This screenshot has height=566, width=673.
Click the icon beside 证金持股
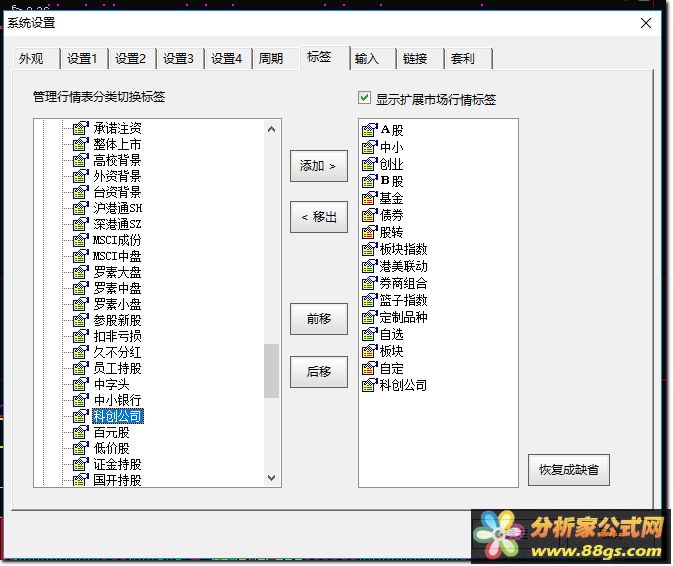pos(81,464)
